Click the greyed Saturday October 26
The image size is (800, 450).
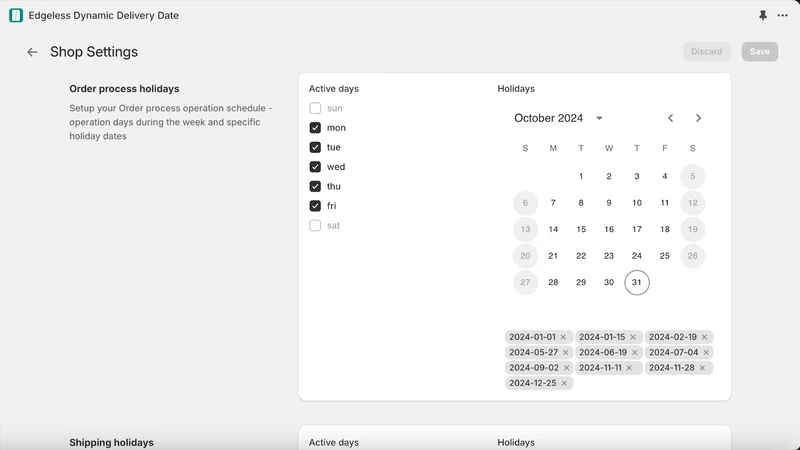(x=692, y=256)
